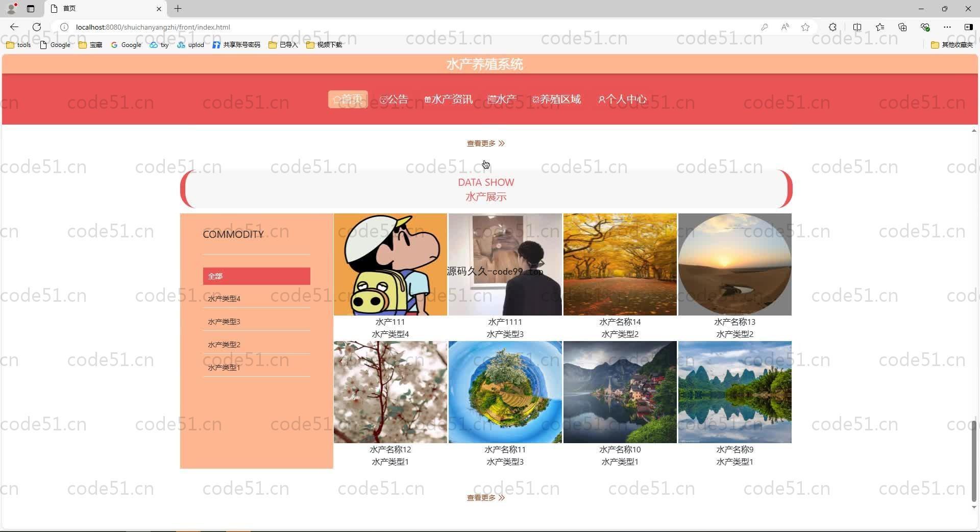The height and width of the screenshot is (532, 980).
Task: Open the tools bookmark folder
Action: click(x=18, y=45)
